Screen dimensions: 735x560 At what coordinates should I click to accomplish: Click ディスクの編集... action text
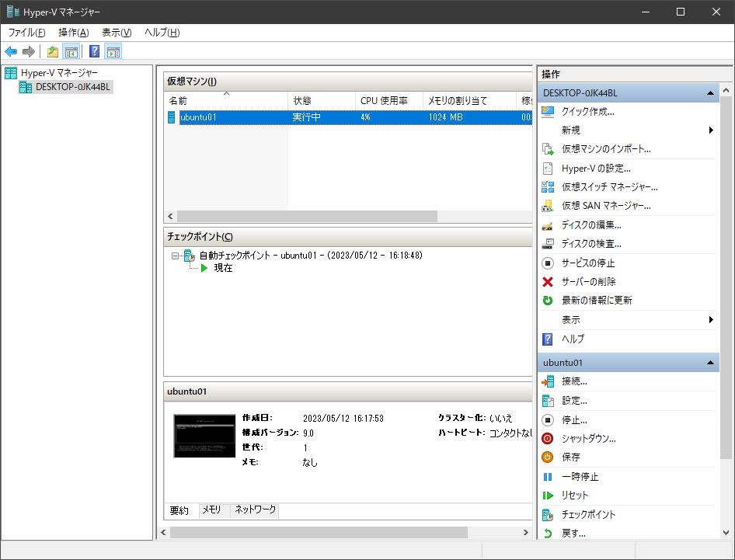click(591, 225)
